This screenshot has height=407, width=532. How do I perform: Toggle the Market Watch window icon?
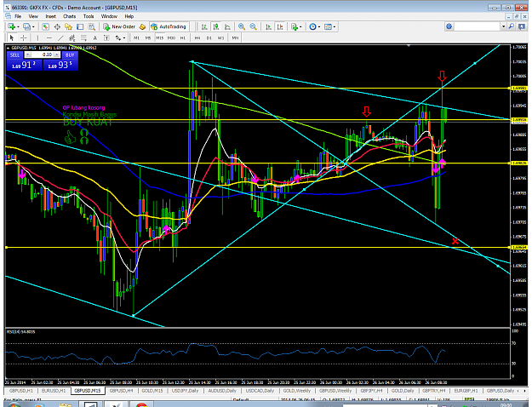pyautogui.click(x=45, y=26)
